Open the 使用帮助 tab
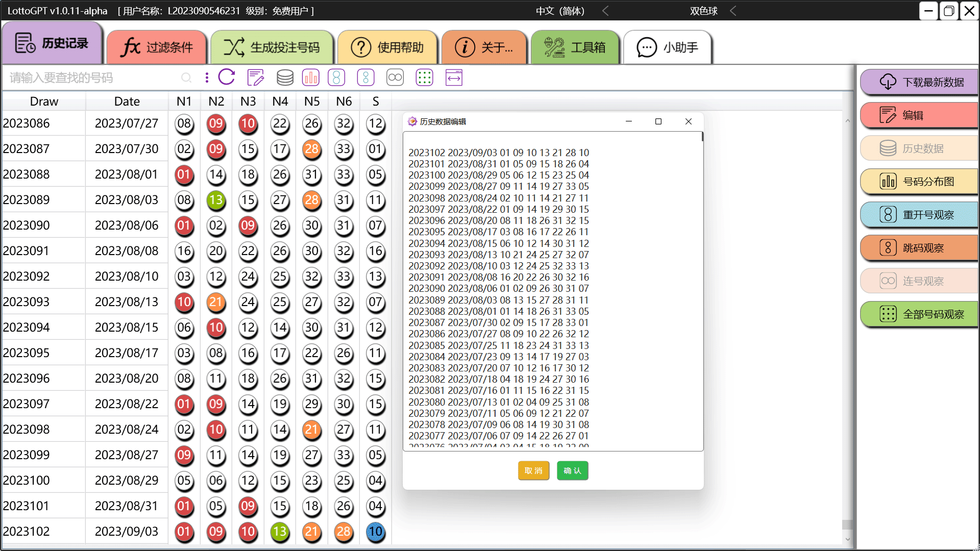The width and height of the screenshot is (980, 551). click(387, 47)
